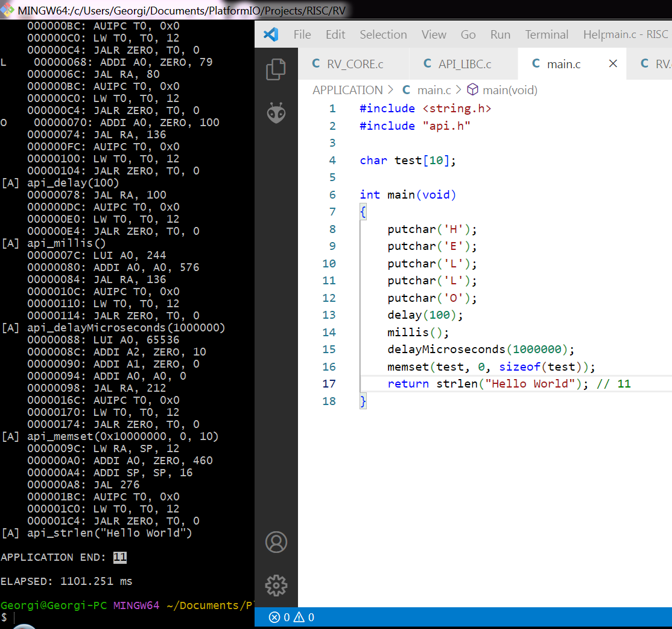Click the #include "api.h" line

[x=415, y=126]
